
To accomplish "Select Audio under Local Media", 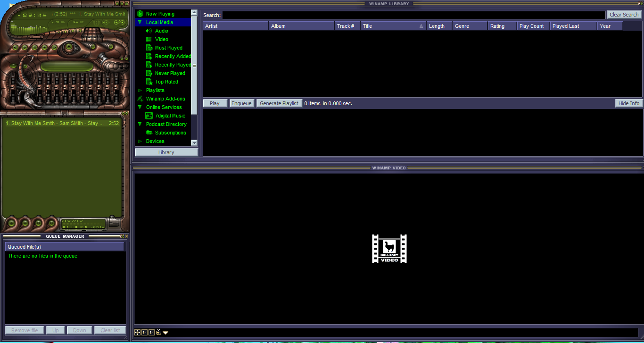I will point(162,31).
